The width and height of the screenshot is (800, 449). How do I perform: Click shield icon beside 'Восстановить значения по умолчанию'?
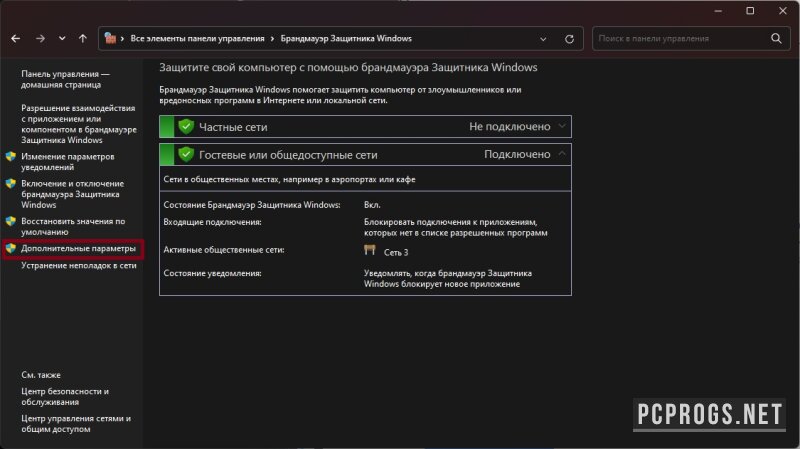[11, 221]
